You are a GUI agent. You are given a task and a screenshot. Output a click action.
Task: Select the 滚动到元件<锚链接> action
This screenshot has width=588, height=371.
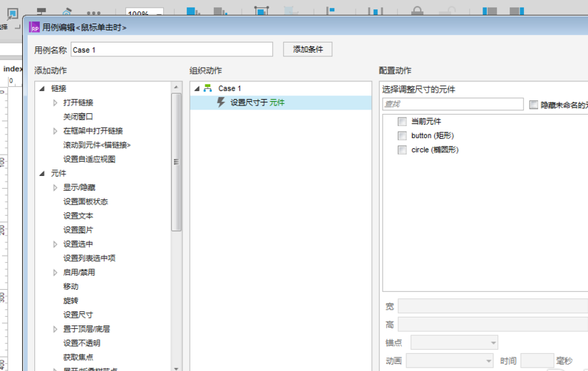[97, 145]
